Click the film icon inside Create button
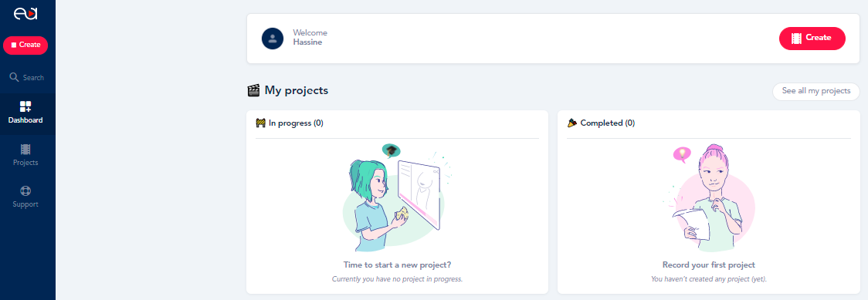 pos(797,38)
